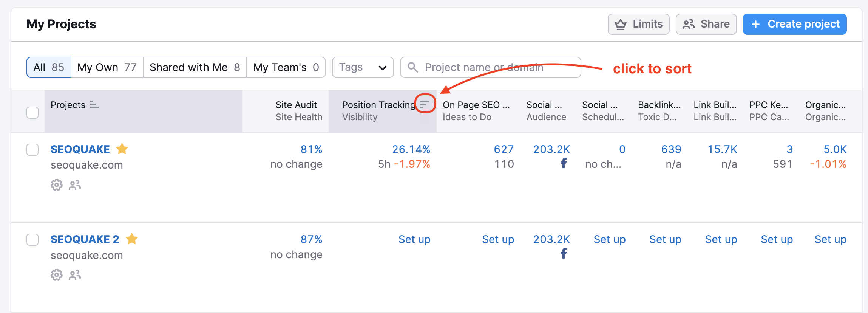Screen dimensions: 868x313
Task: Open SEOQUAKE social scheduled value 0
Action: 622,149
